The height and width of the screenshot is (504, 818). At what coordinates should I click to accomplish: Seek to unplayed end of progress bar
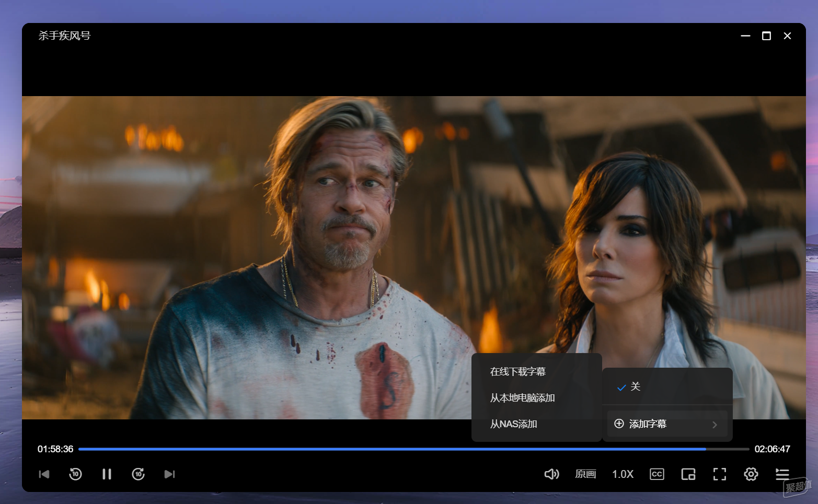[728, 449]
